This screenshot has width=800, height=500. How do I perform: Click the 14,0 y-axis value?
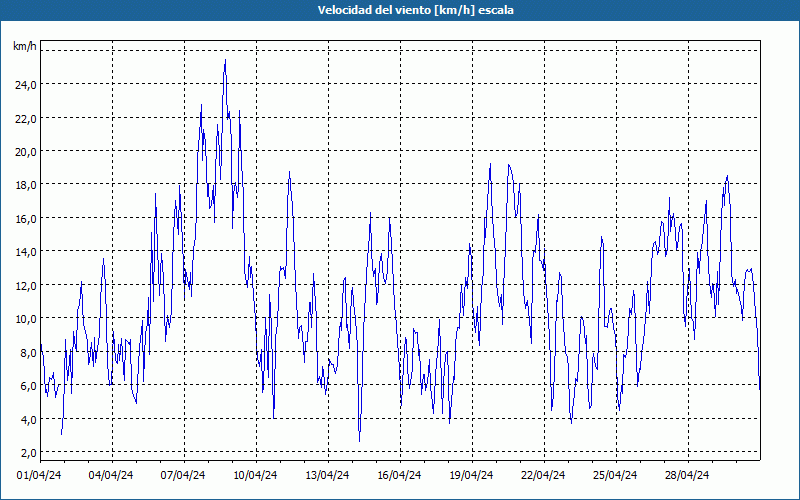coord(26,252)
